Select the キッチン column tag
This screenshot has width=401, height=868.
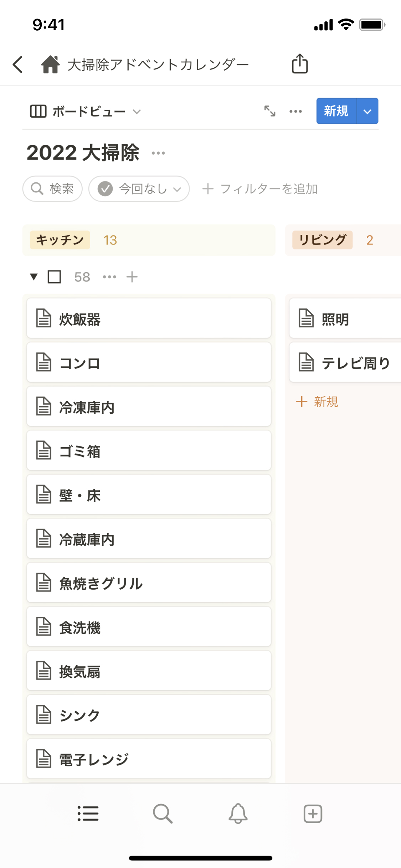(x=60, y=240)
